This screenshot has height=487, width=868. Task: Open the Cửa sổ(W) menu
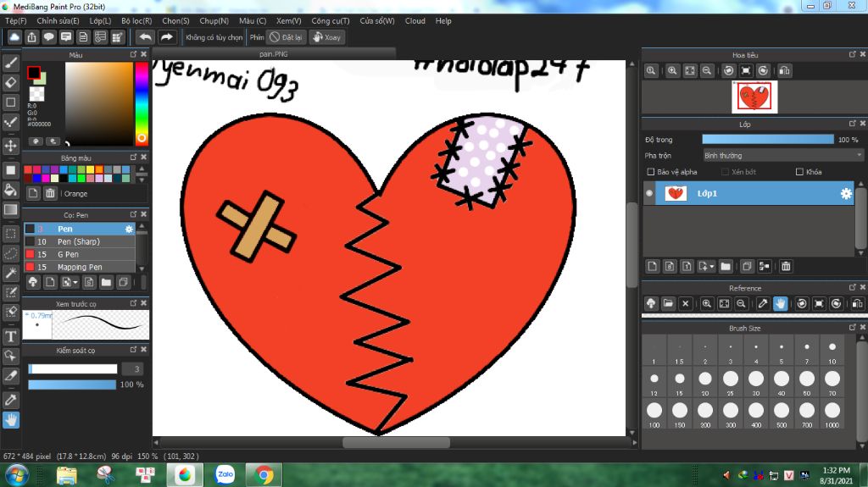(377, 20)
